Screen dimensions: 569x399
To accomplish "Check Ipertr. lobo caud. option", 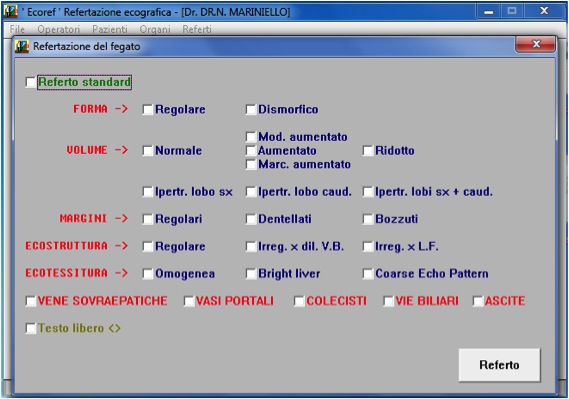I will pyautogui.click(x=251, y=192).
